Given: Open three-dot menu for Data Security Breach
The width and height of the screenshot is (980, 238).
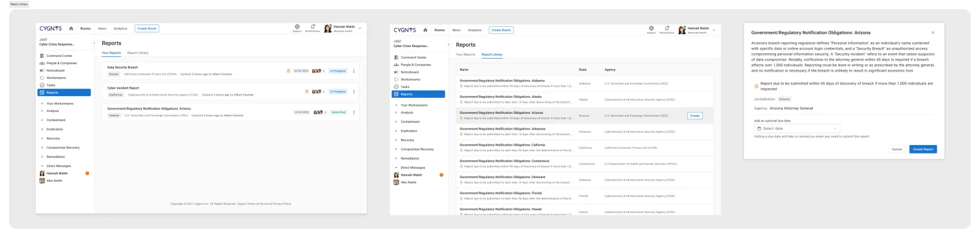Looking at the screenshot, I should pos(353,71).
